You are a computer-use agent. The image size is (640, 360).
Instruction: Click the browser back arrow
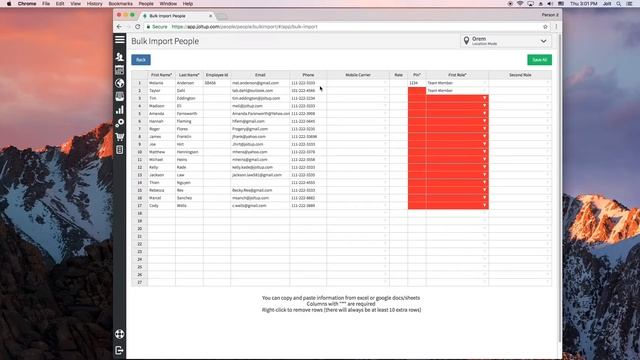pos(119,27)
